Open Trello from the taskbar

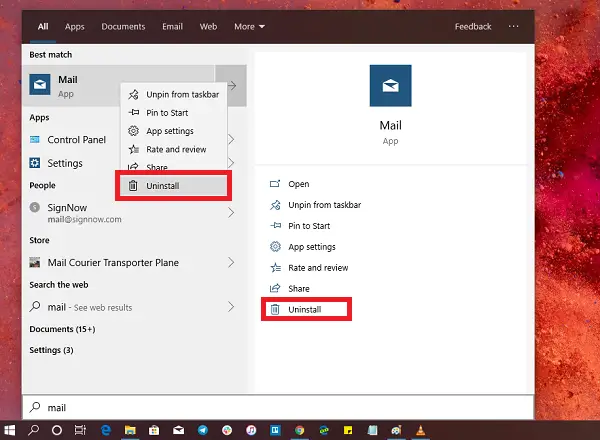[275, 430]
